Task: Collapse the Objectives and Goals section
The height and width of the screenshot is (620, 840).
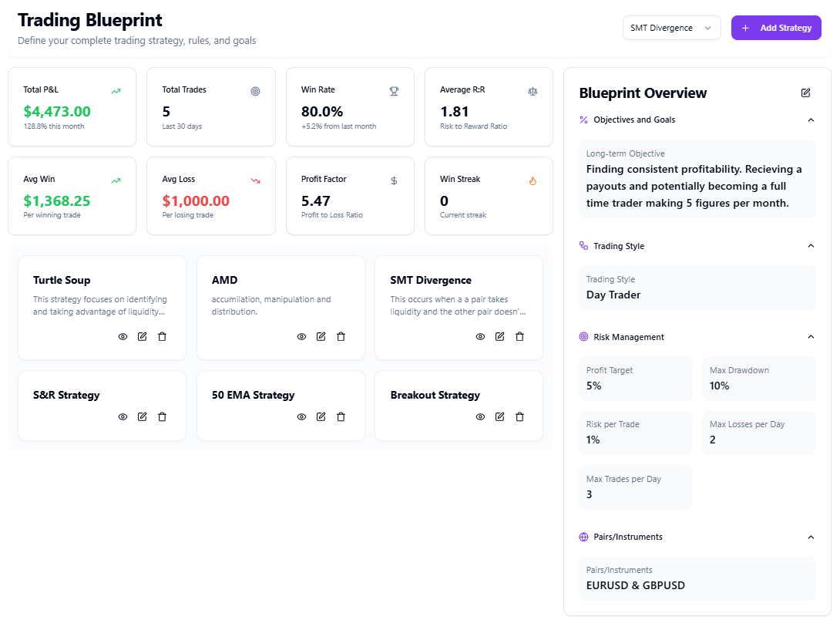Action: pos(810,120)
